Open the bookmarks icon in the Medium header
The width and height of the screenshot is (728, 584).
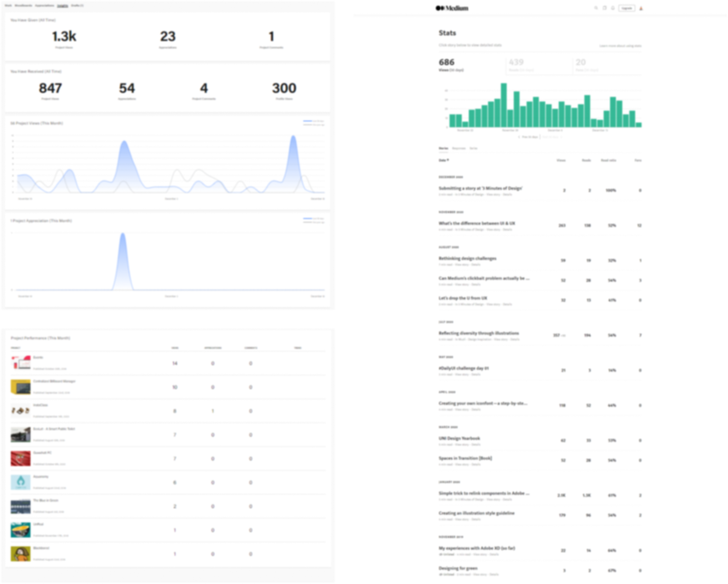point(604,8)
